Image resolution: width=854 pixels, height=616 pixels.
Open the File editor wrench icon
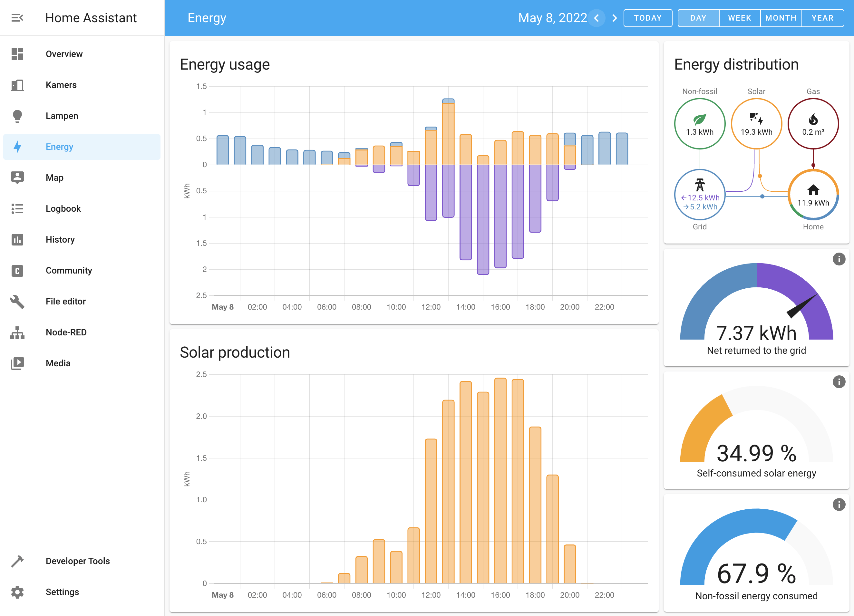click(17, 301)
